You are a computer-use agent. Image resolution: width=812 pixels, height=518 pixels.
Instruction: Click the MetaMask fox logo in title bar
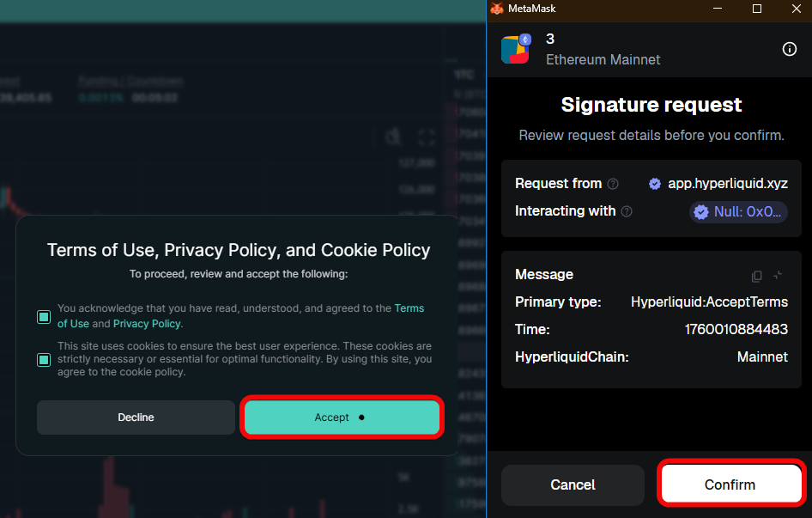pyautogui.click(x=496, y=9)
